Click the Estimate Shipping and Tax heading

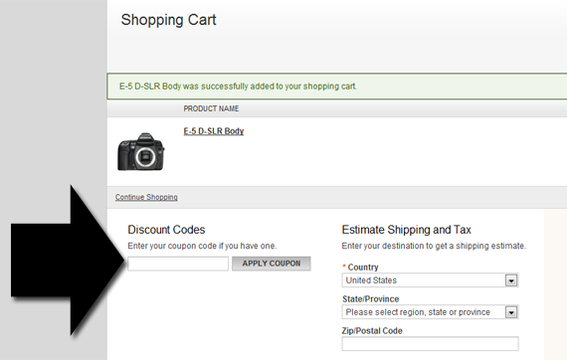[x=406, y=230]
